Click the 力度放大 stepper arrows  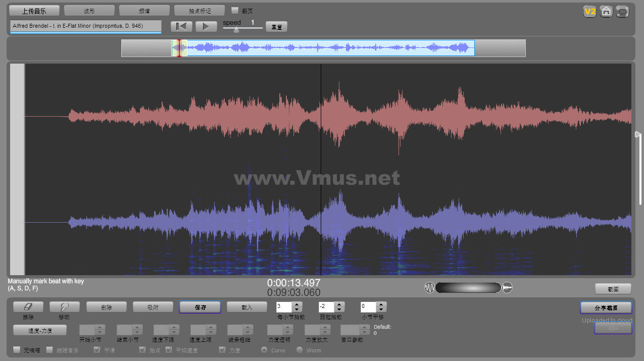coord(326,330)
